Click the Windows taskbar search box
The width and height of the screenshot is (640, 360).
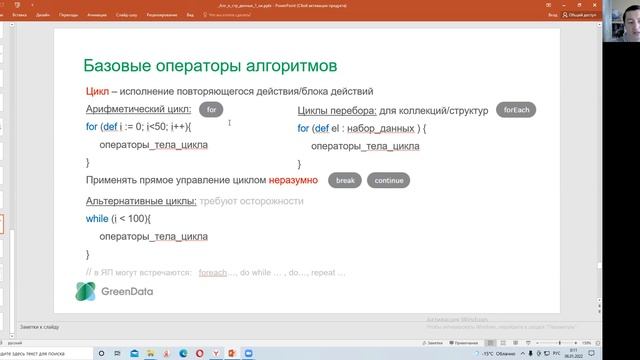[x=46, y=353]
